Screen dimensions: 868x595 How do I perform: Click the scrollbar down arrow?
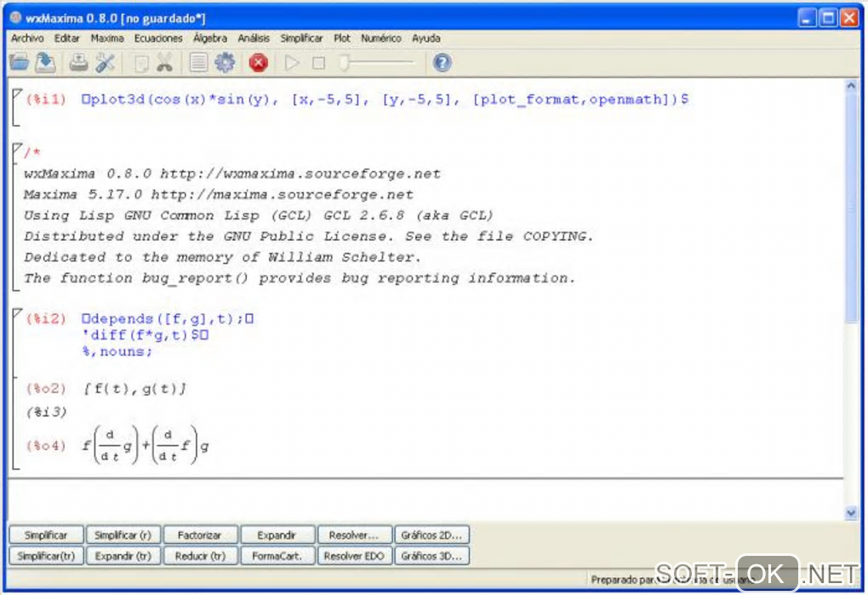click(x=851, y=513)
